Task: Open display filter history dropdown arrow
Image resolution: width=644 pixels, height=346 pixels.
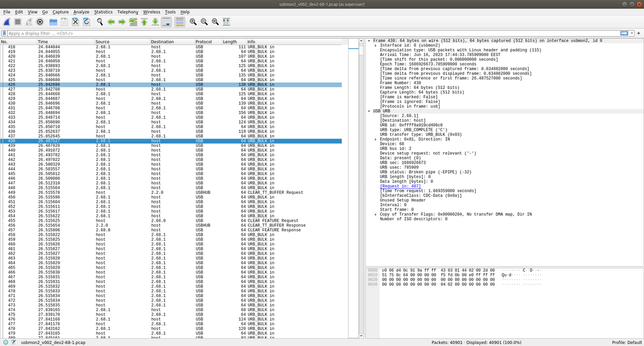Action: 632,34
